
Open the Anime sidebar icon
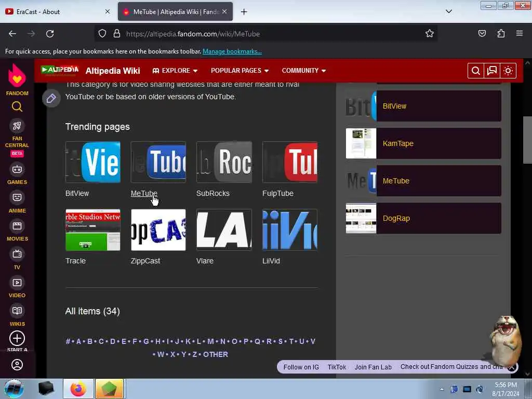pos(17,197)
